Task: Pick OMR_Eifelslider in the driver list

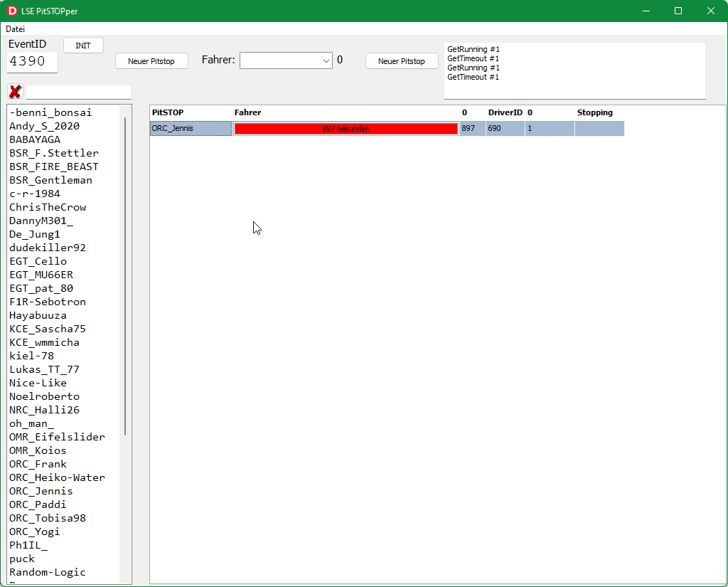Action: (x=57, y=437)
